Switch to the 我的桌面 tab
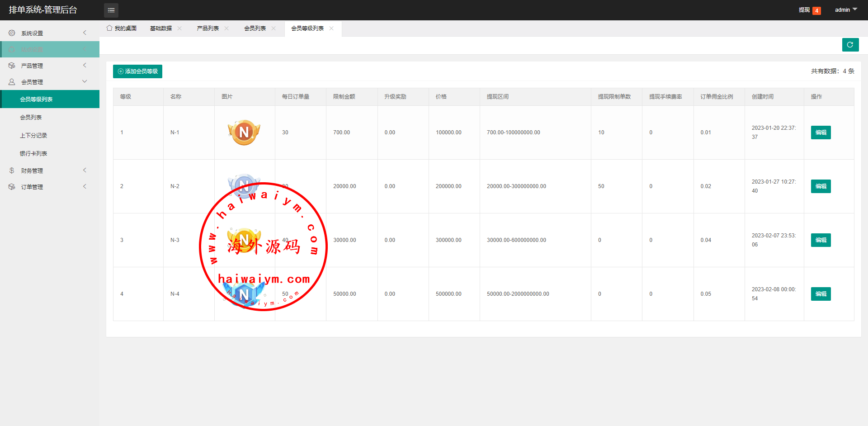Image resolution: width=868 pixels, height=426 pixels. (122, 28)
